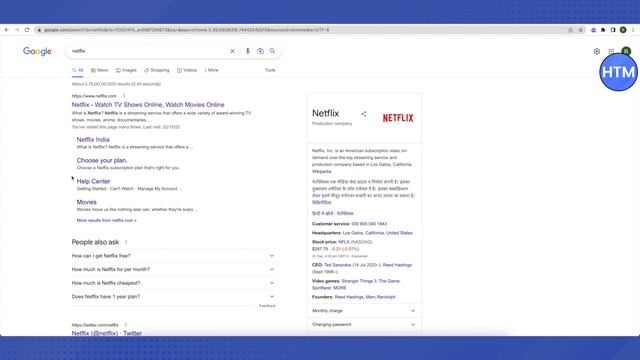The height and width of the screenshot is (360, 640).
Task: Go back using the browser back arrow
Action: coord(7,30)
